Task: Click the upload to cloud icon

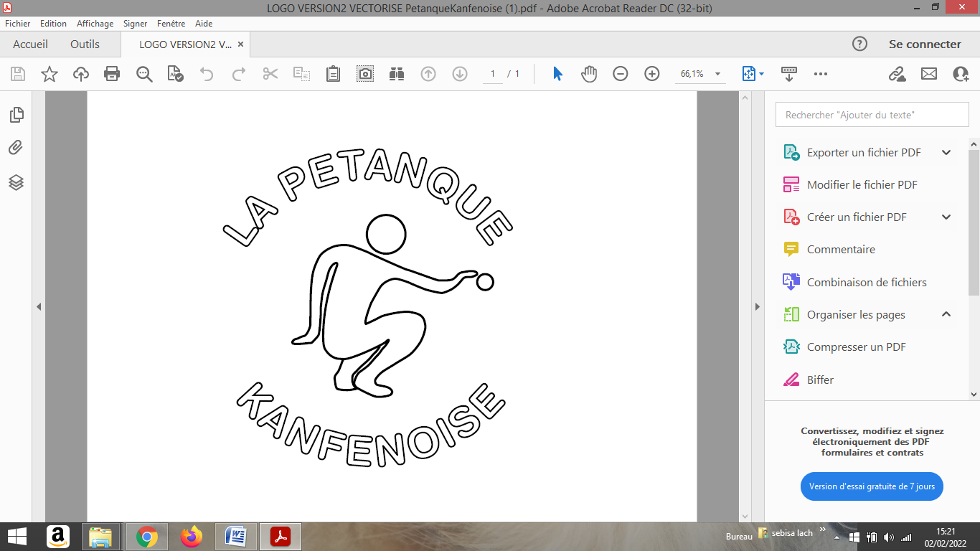Action: pyautogui.click(x=81, y=74)
